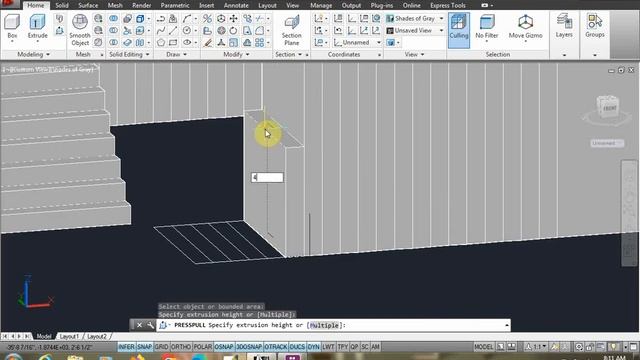Click the Array tool in Modify panel
640x360 pixels.
(260, 42)
